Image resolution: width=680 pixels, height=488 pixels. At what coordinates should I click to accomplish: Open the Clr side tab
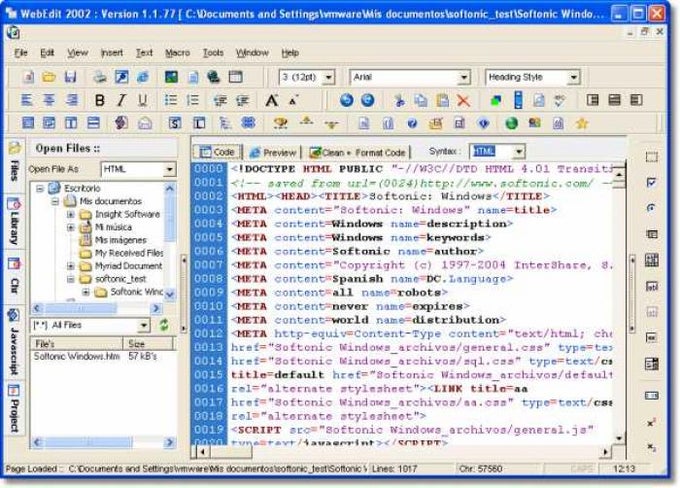click(14, 278)
